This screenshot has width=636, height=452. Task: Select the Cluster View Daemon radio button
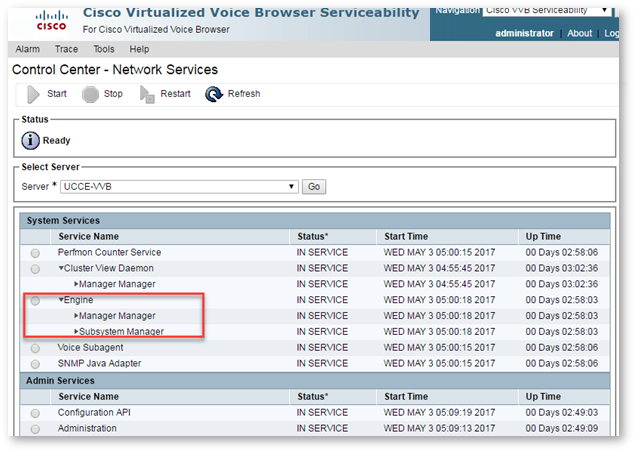point(35,269)
